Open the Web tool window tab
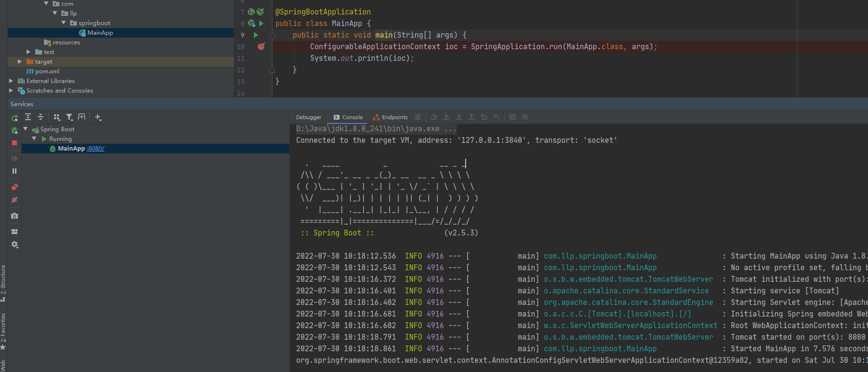Viewport: 868px width, 372px height. click(x=3, y=366)
